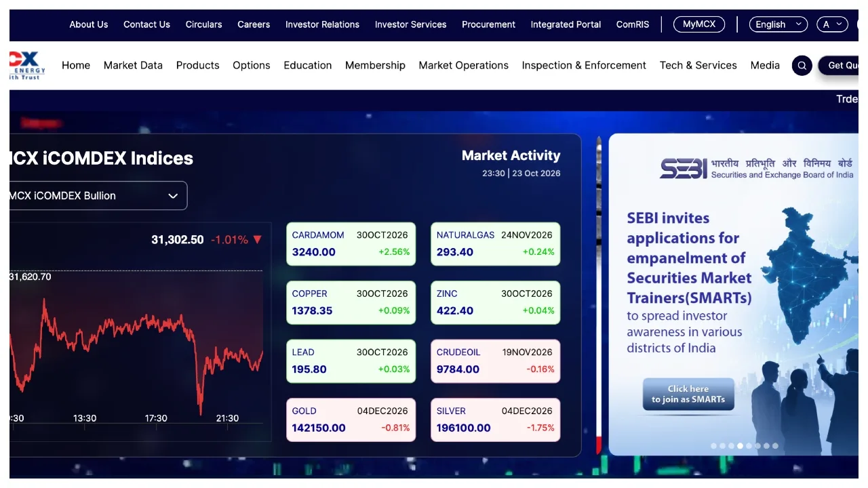The height and width of the screenshot is (488, 868).
Task: Select the NATURALGAS market activity card
Action: tap(496, 244)
